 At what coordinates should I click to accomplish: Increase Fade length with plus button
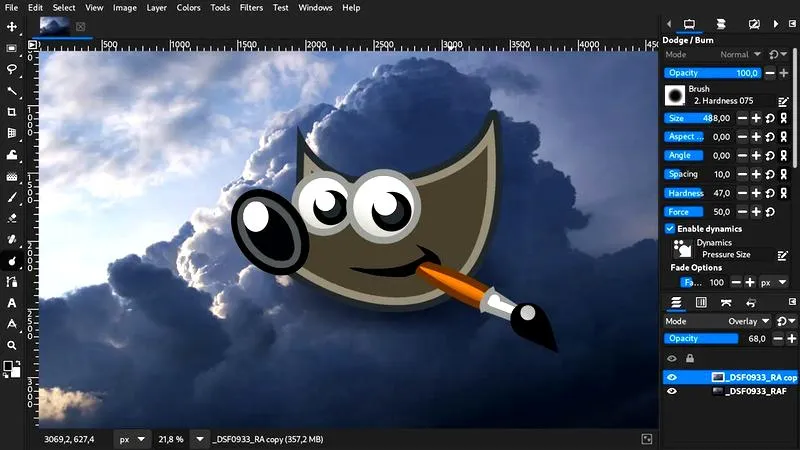749,282
